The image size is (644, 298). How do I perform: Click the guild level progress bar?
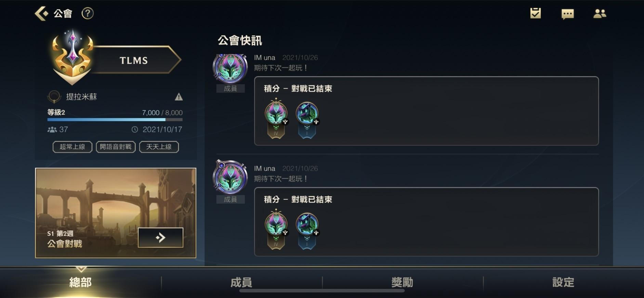pos(115,120)
